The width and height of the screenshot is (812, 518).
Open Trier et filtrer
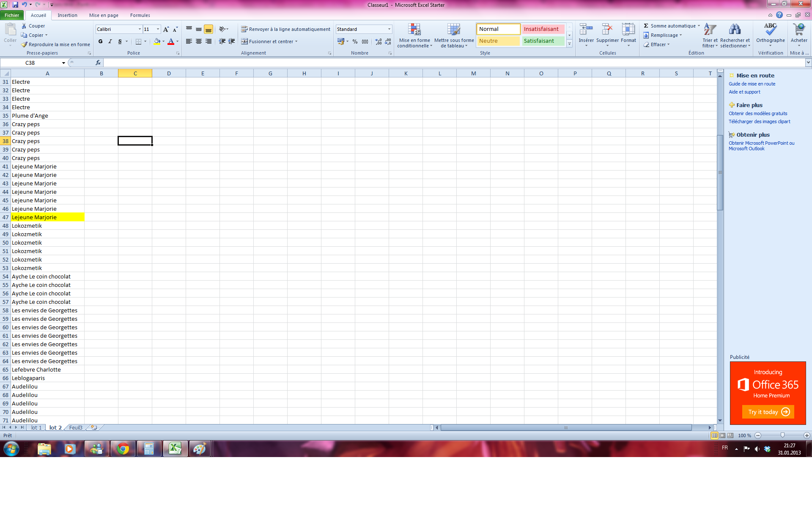click(x=710, y=36)
